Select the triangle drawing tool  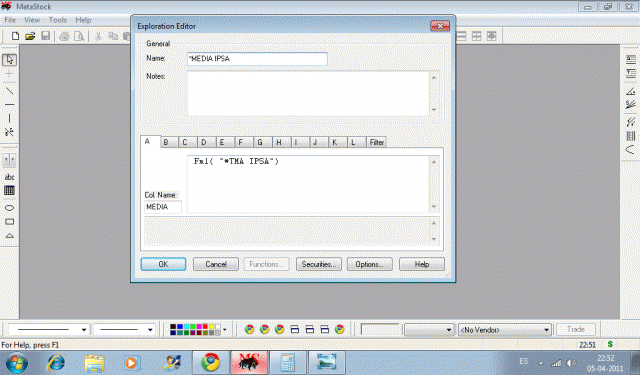pyautogui.click(x=9, y=235)
